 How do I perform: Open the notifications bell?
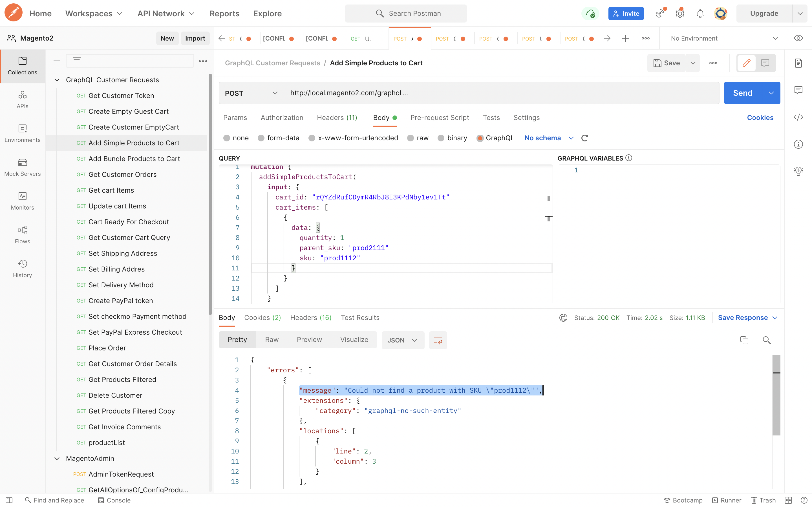[700, 14]
